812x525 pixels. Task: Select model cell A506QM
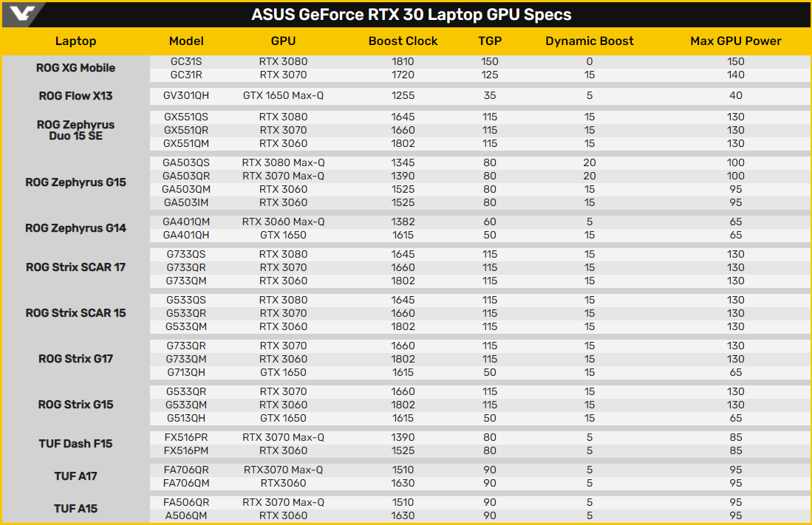click(186, 515)
